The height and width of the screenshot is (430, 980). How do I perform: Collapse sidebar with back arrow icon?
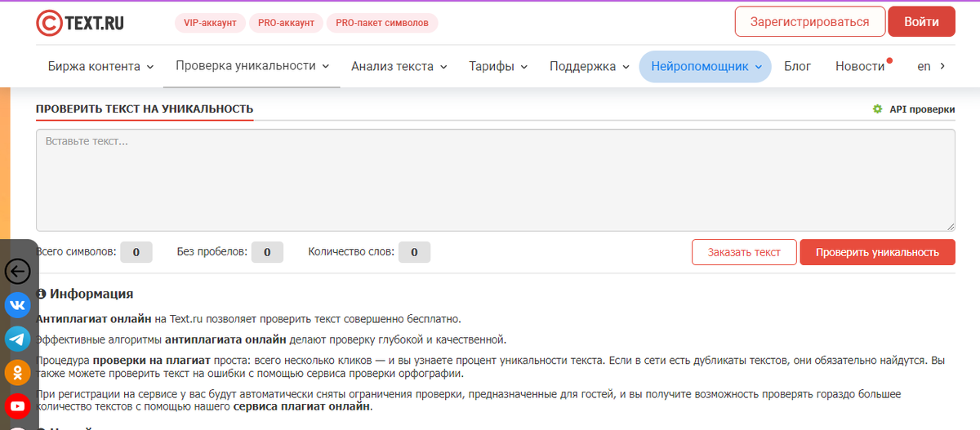tap(17, 271)
